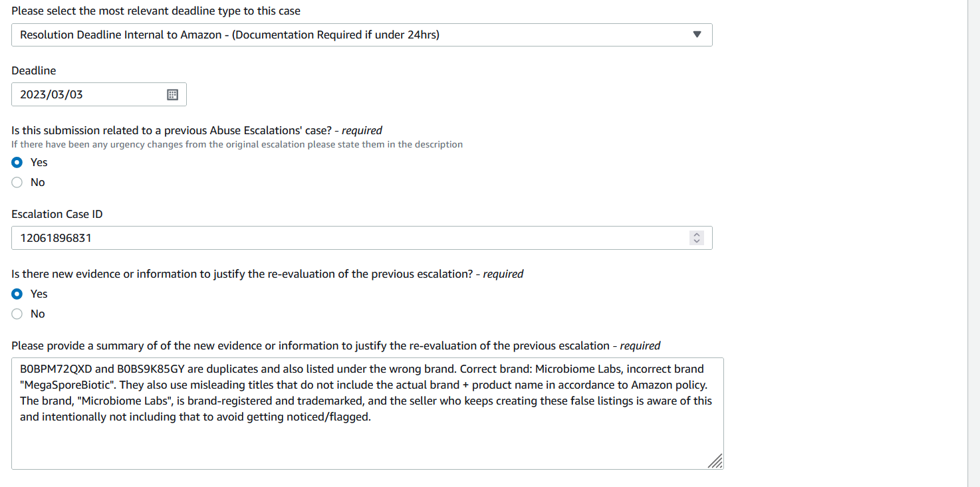The width and height of the screenshot is (980, 487).
Task: Click the page's vertical scrollbar on the right
Action: tap(973, 243)
